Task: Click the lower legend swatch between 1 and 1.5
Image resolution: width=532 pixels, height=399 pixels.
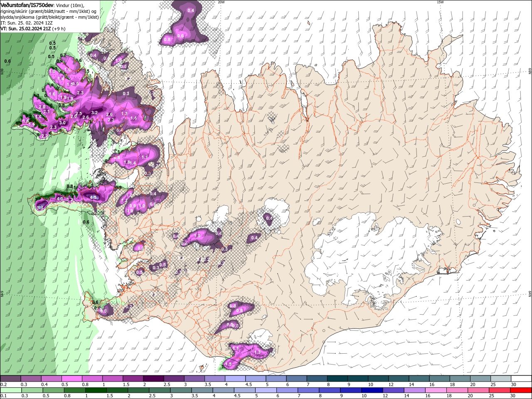Action: [x=96, y=390]
